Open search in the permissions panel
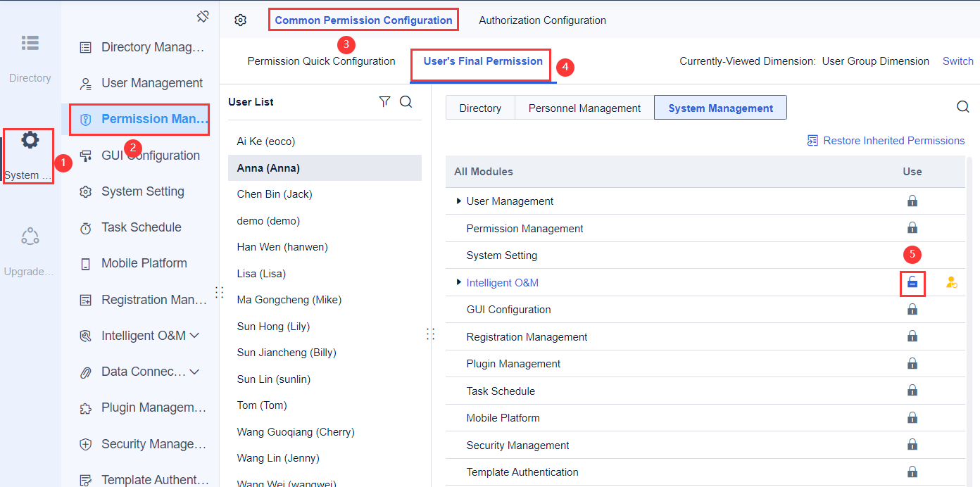Image resolution: width=980 pixels, height=487 pixels. pos(962,106)
